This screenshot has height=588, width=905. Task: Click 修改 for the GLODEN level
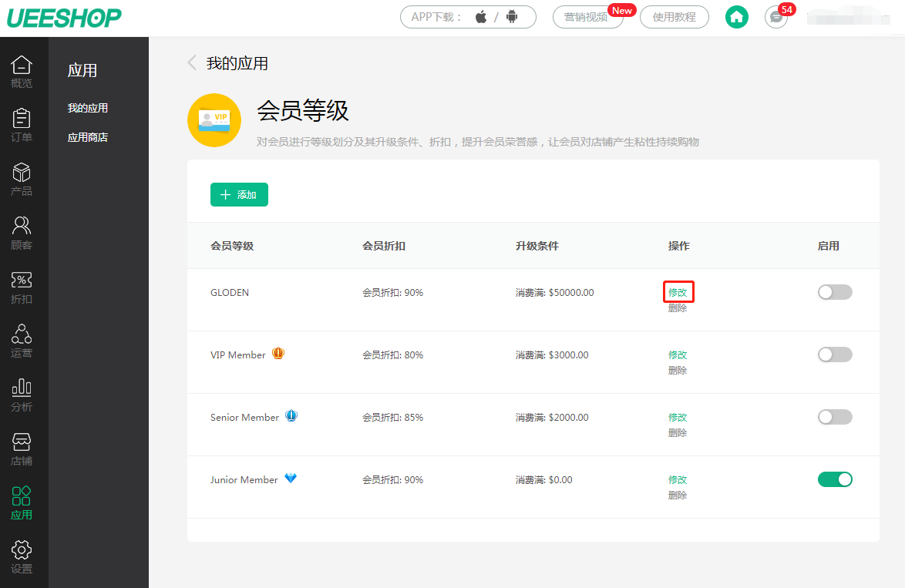[678, 292]
